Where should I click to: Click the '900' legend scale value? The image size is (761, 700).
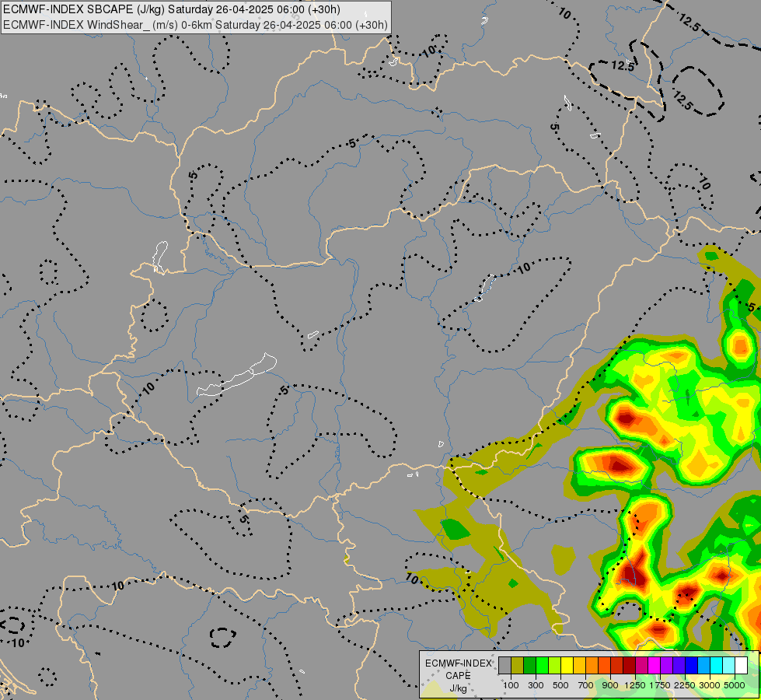click(610, 685)
